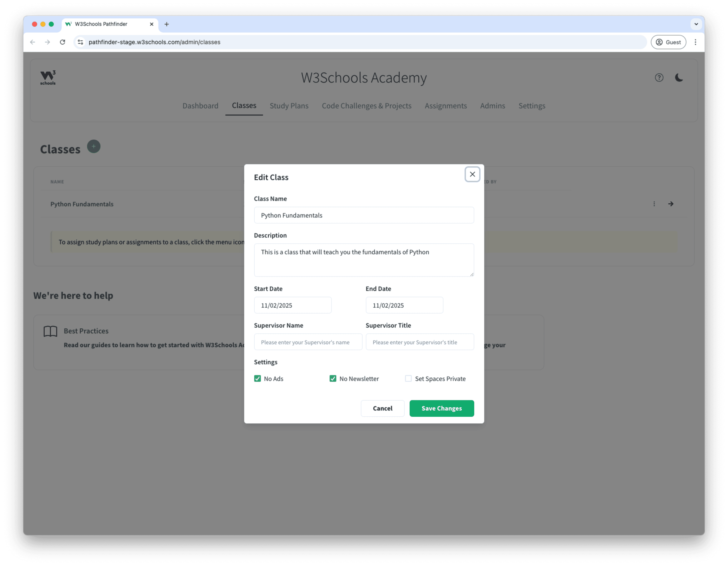Click the site information icon in the address bar
728x566 pixels.
click(x=80, y=42)
